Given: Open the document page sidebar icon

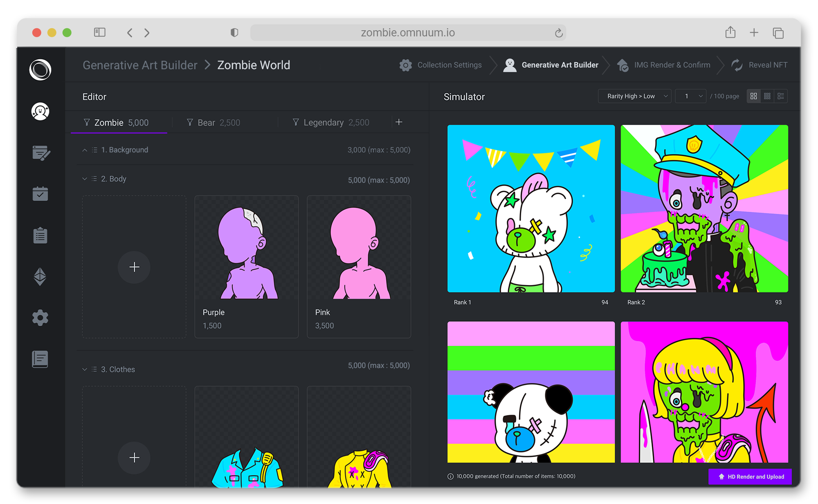Looking at the screenshot, I should pyautogui.click(x=40, y=359).
